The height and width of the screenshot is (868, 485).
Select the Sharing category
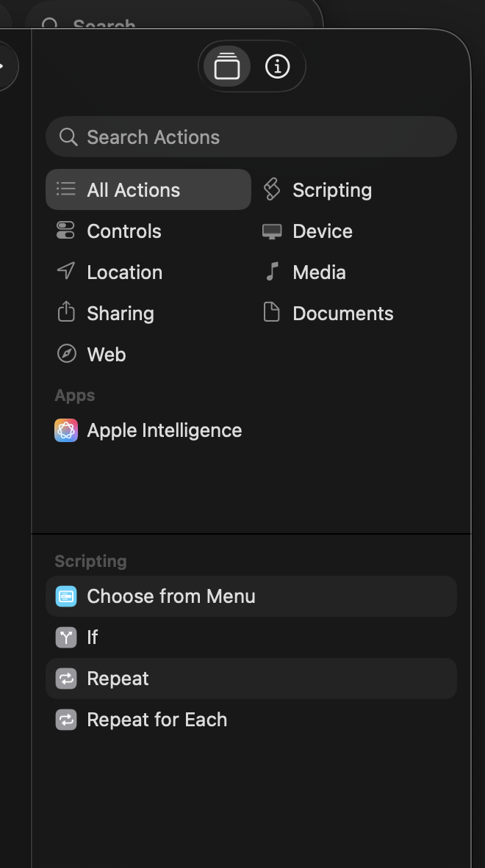[x=120, y=314]
